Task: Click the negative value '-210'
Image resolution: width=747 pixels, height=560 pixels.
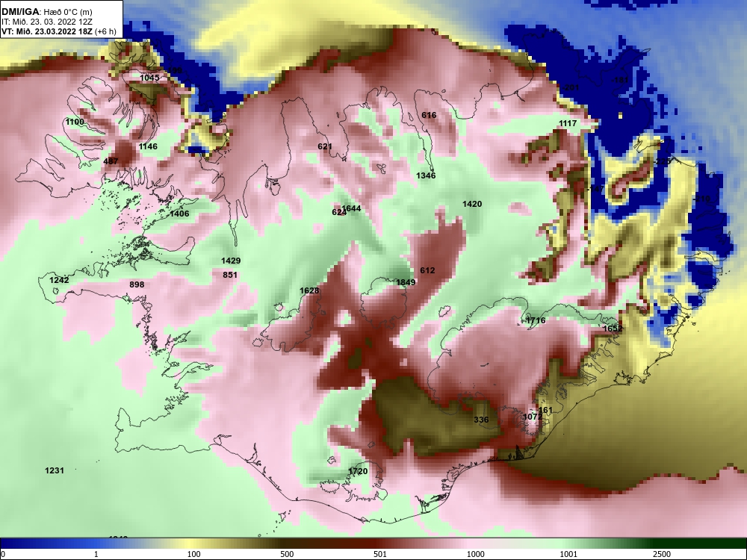Action: click(701, 199)
